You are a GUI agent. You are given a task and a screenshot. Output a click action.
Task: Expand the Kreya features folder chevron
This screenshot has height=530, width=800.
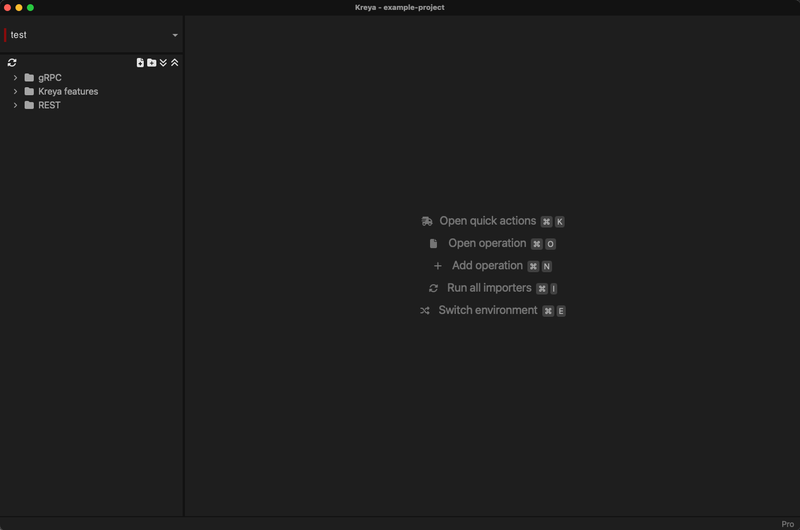(x=16, y=92)
